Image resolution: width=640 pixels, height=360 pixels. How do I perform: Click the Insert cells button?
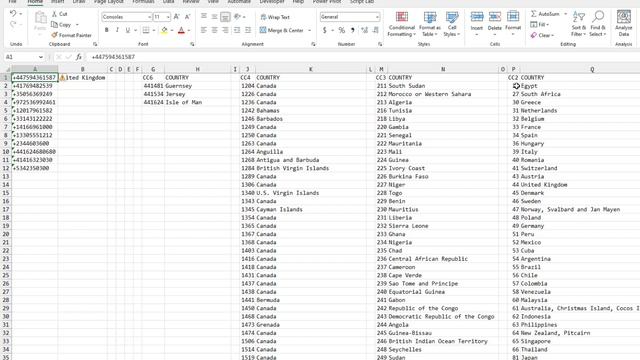tap(477, 23)
